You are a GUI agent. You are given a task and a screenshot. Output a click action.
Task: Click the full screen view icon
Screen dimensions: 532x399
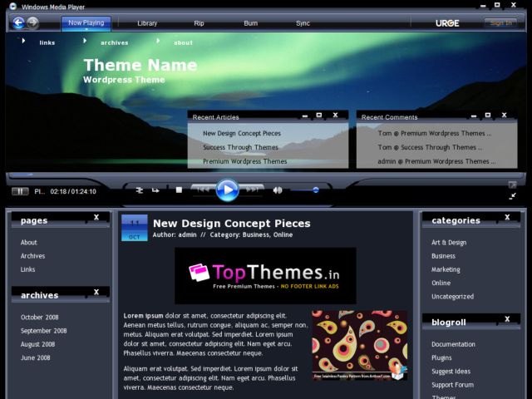point(512,185)
